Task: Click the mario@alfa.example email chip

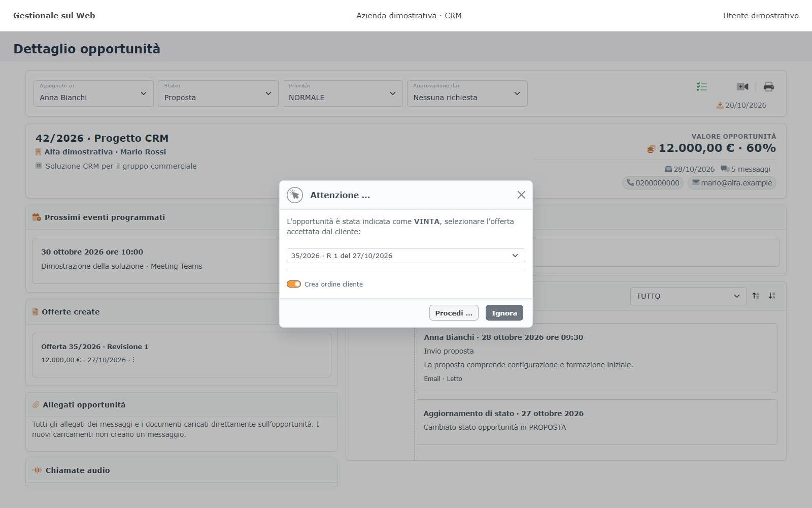Action: [x=732, y=183]
